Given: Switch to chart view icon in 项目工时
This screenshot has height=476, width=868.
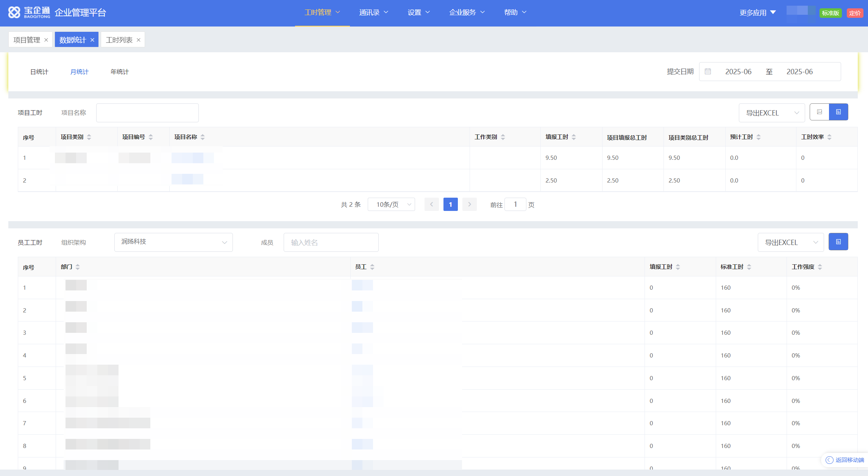Looking at the screenshot, I should click(x=819, y=112).
